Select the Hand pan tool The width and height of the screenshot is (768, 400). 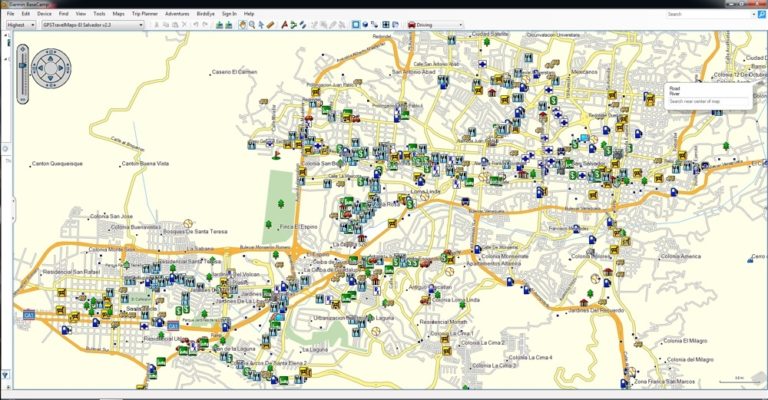(x=242, y=24)
